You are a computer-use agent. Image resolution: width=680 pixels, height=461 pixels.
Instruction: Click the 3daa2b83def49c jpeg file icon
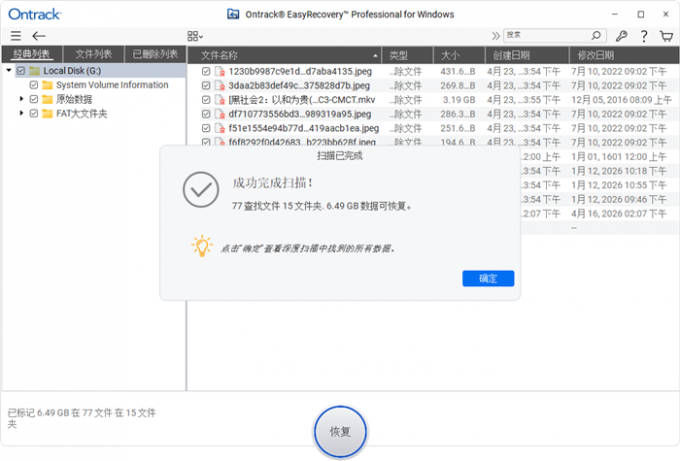(220, 86)
